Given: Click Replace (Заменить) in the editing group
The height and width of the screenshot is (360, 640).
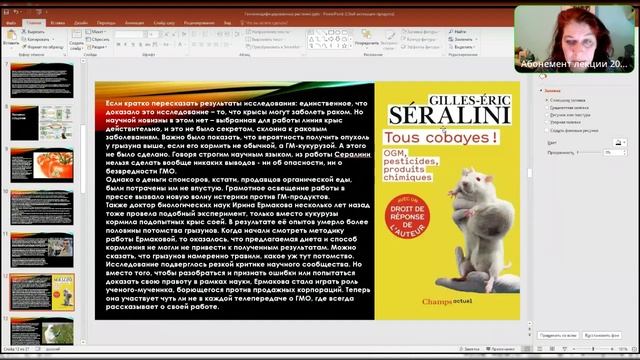Looking at the screenshot, I should point(460,39).
